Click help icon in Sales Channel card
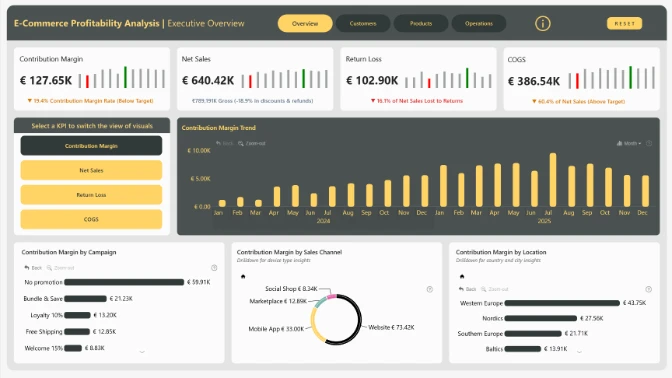 tap(430, 289)
